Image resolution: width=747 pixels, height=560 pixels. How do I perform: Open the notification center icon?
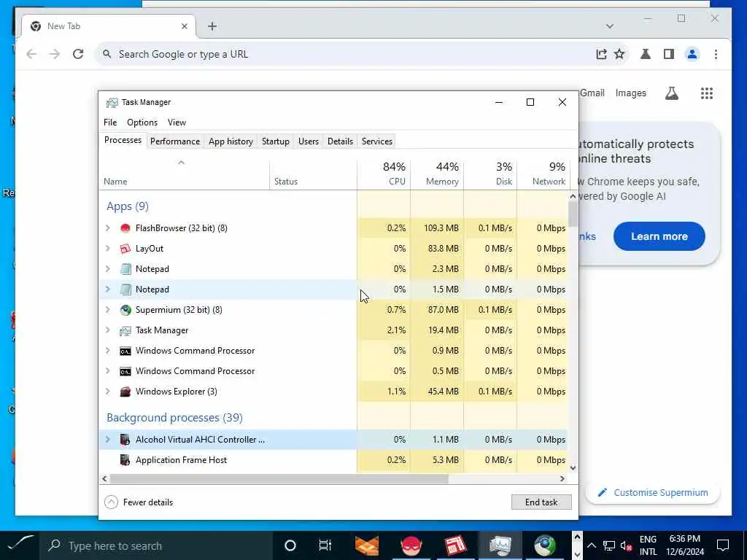click(x=723, y=545)
